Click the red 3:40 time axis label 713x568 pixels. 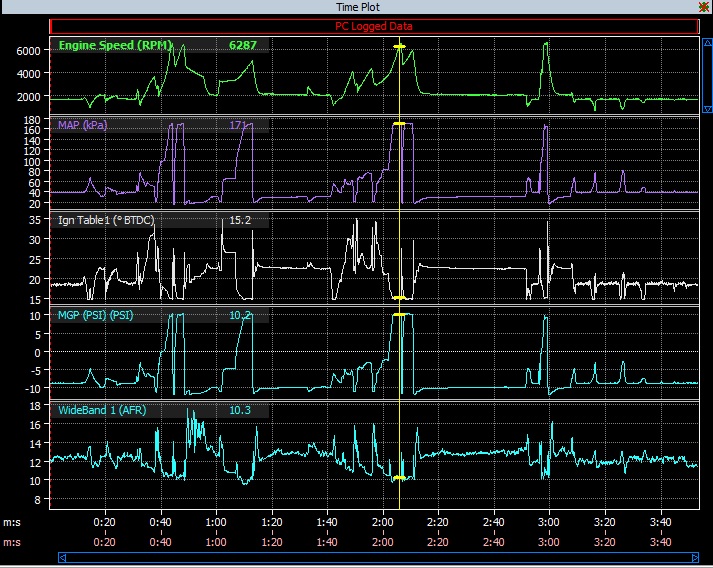pos(660,542)
